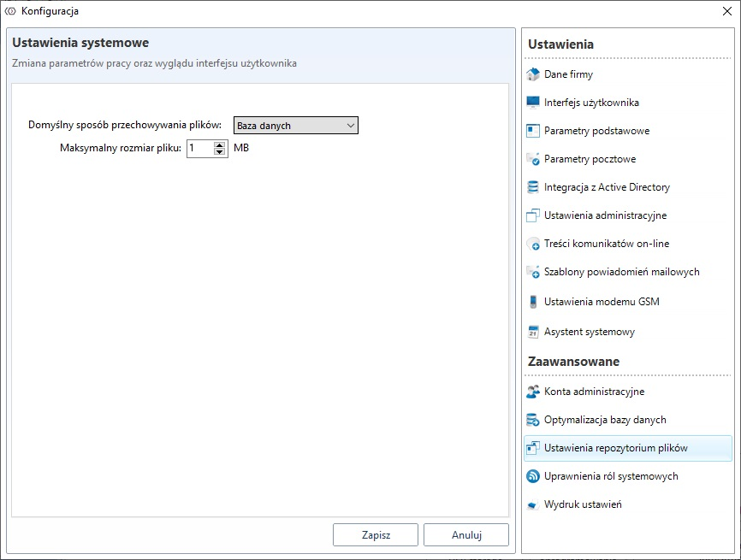Click the maximum file size input field
The image size is (741, 560).
click(199, 149)
